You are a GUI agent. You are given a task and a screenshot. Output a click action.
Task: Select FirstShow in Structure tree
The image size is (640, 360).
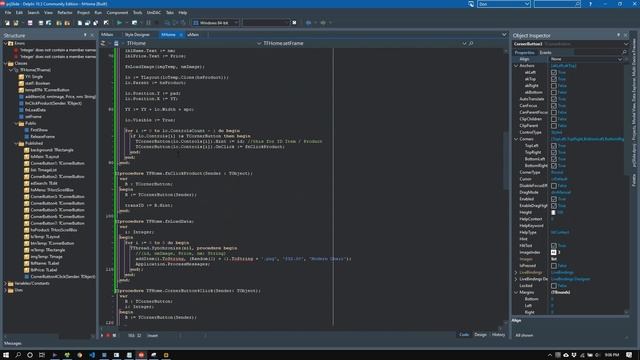[39, 130]
